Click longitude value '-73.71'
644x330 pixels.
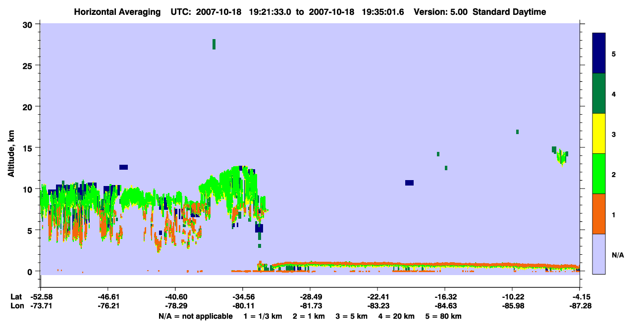(x=40, y=306)
